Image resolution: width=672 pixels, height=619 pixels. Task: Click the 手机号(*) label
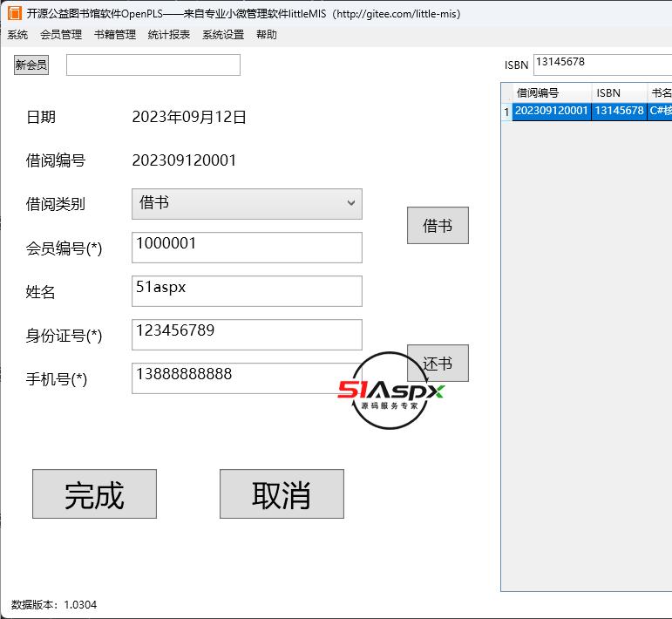[57, 379]
